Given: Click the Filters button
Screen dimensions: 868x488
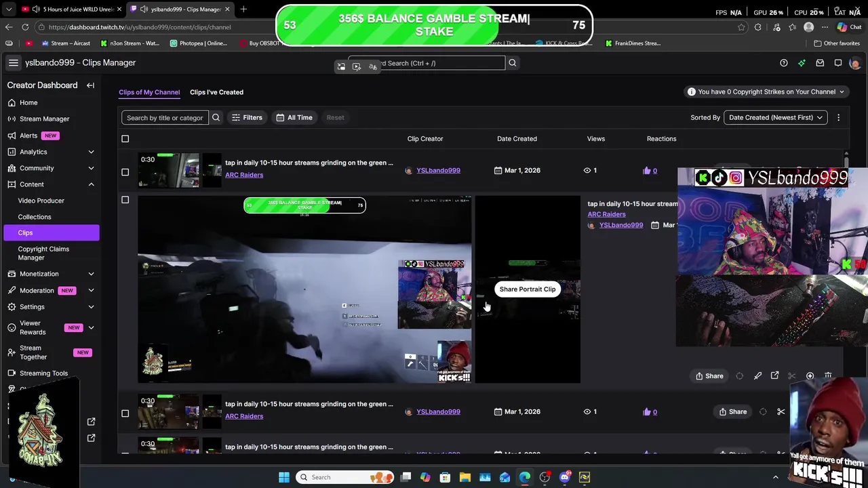Looking at the screenshot, I should 247,117.
